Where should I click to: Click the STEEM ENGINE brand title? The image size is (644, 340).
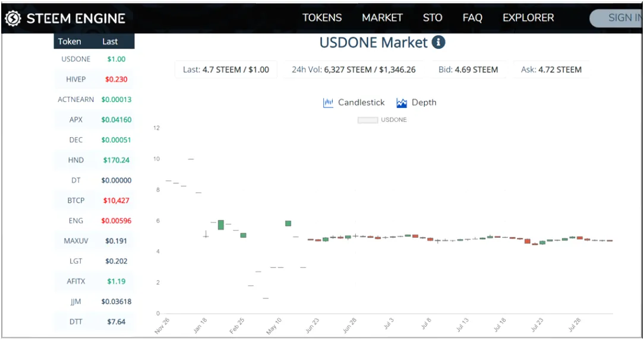pos(76,18)
